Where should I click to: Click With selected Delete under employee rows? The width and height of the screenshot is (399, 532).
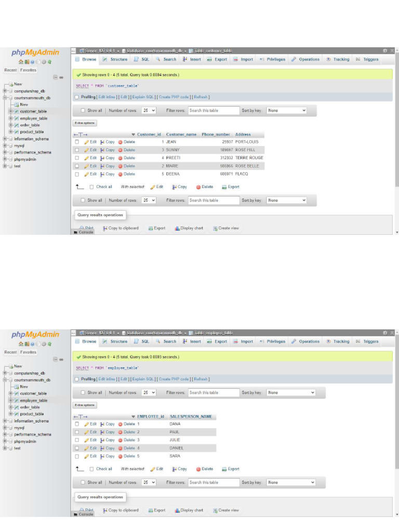(205, 469)
